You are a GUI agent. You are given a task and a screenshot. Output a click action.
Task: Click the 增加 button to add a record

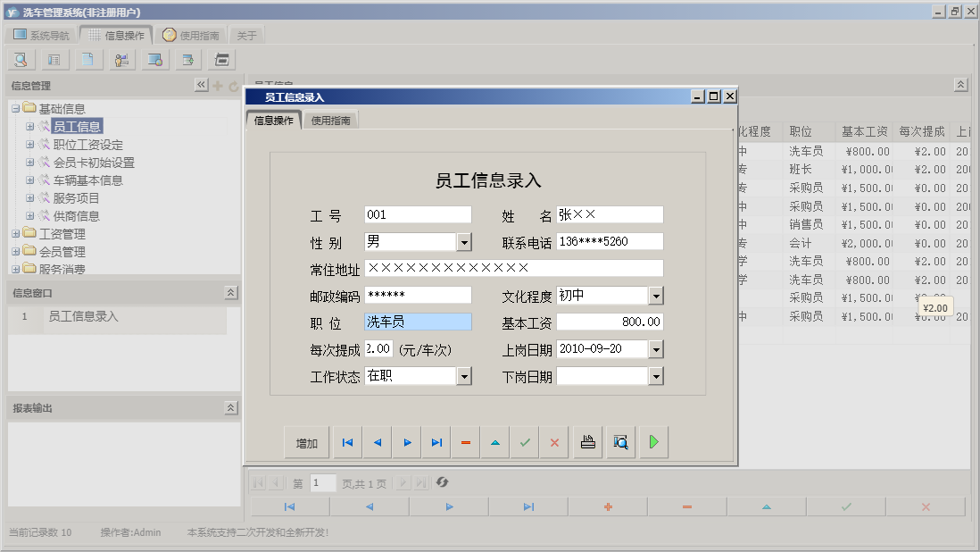306,441
